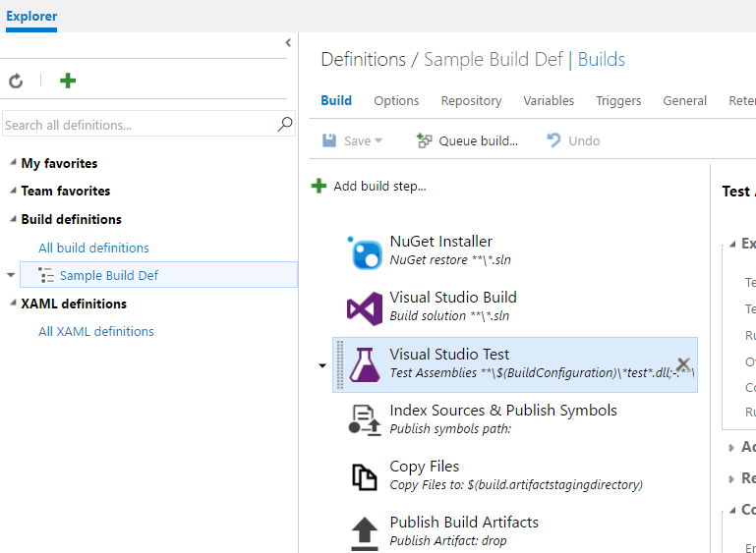Select the Copy Files build step

[x=424, y=474]
